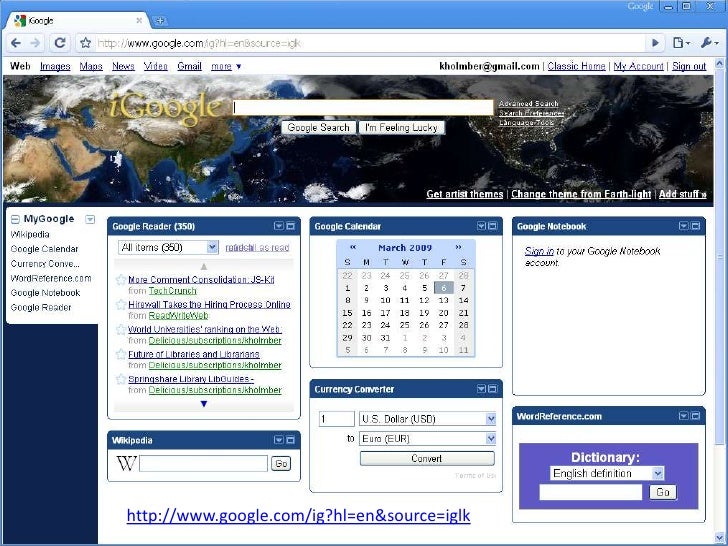
Task: Maximize the Google Calendar gadget
Action: (493, 226)
